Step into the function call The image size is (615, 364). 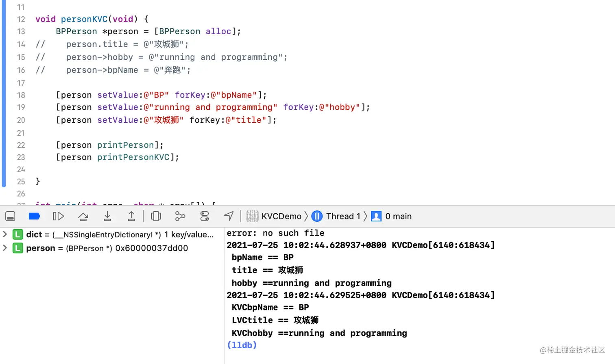[107, 216]
